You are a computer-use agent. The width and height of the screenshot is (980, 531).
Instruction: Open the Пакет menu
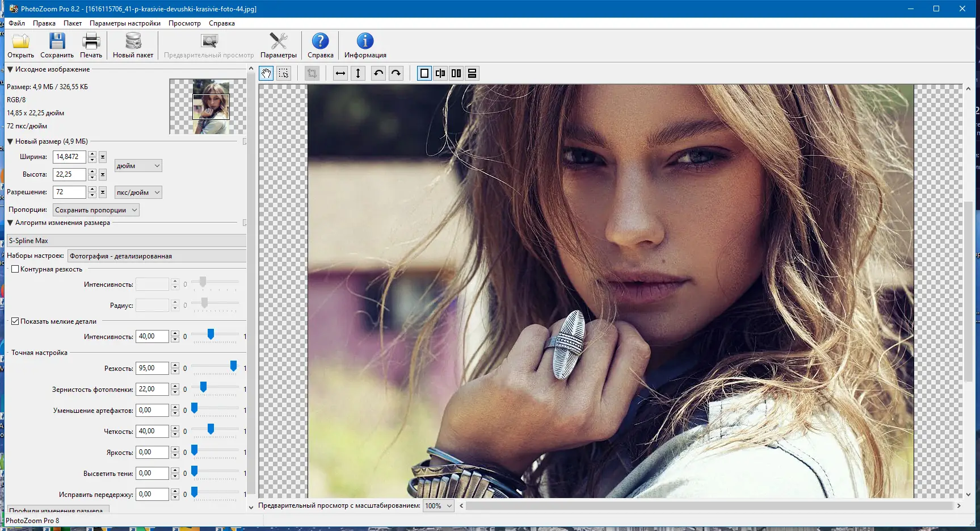(73, 23)
